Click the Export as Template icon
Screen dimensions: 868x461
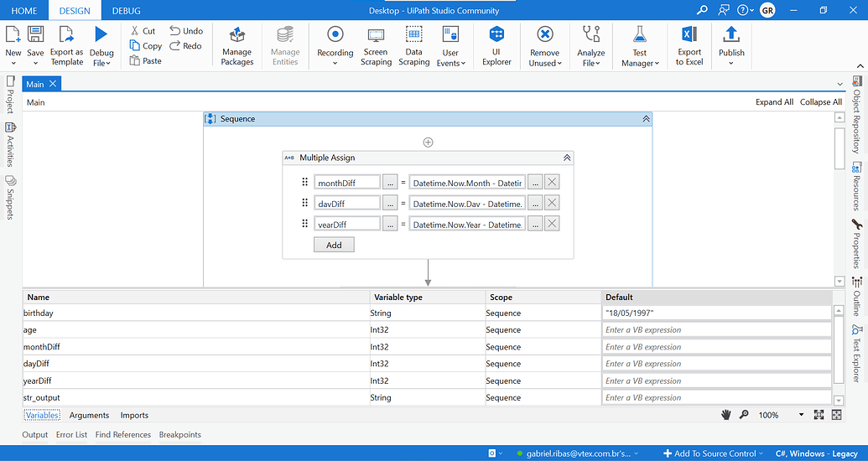tap(66, 45)
